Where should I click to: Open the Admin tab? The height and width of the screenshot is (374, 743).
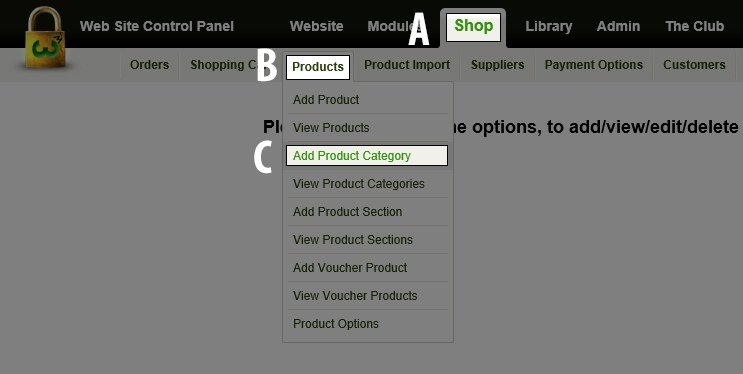pyautogui.click(x=618, y=26)
